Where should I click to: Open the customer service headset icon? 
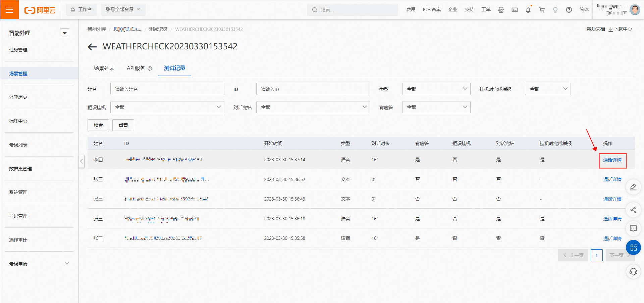coord(633,271)
